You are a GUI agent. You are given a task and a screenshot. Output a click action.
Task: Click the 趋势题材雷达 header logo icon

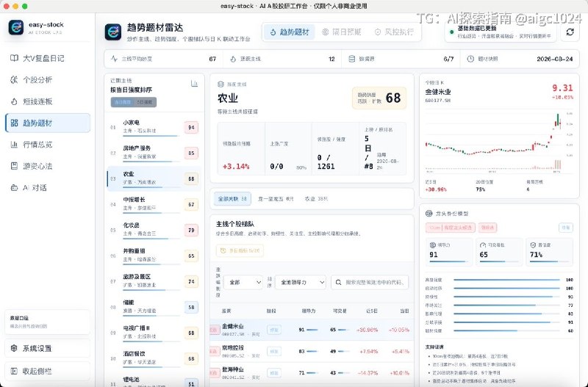click(113, 32)
